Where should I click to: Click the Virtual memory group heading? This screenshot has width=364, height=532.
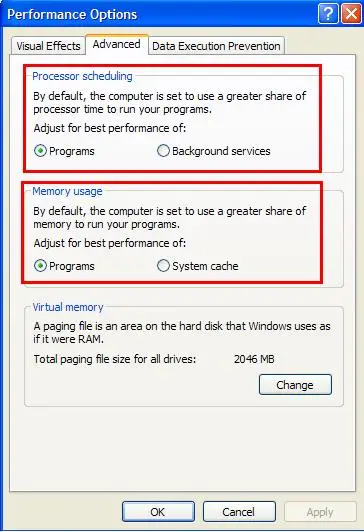68,307
